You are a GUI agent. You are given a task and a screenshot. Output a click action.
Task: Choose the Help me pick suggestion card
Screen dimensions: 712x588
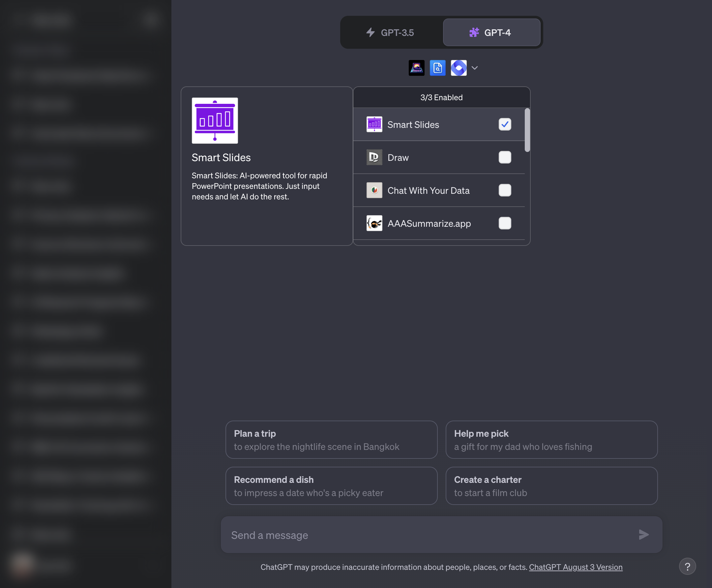coord(551,440)
